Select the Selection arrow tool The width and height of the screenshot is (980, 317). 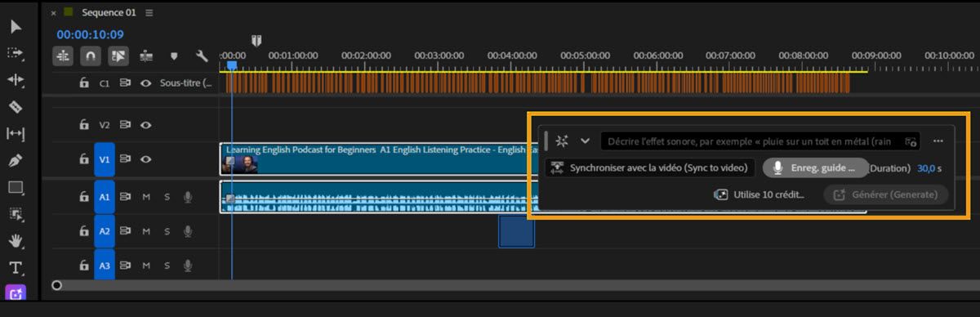point(16,26)
